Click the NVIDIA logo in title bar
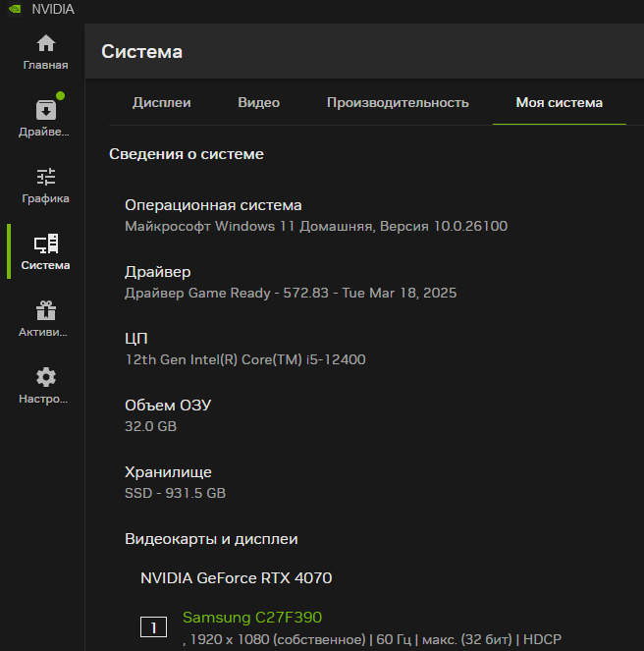This screenshot has height=651, width=644. [x=15, y=9]
